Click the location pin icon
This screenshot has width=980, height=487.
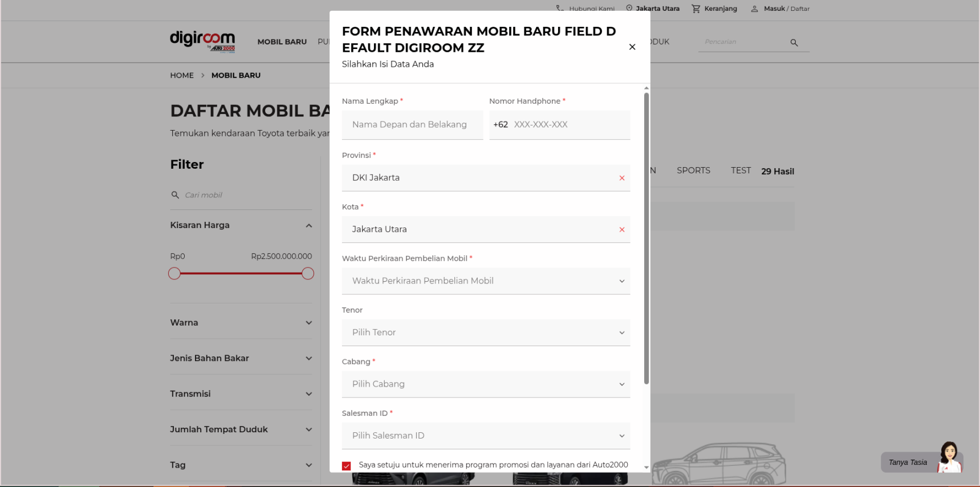tap(629, 8)
